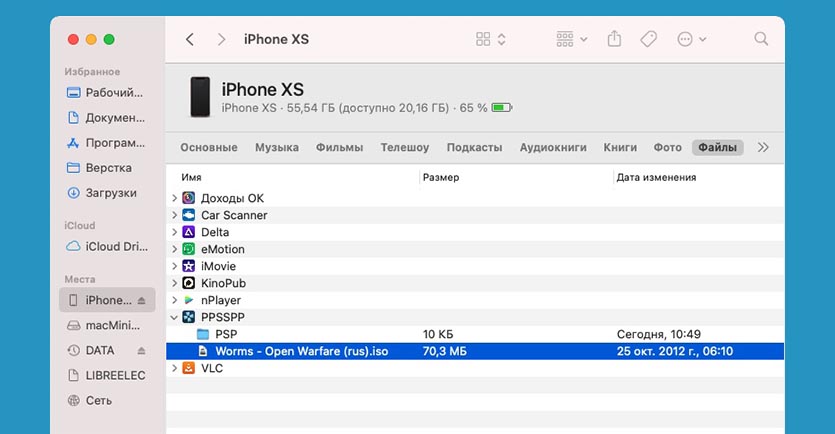Switch to the Книги tab

point(620,148)
